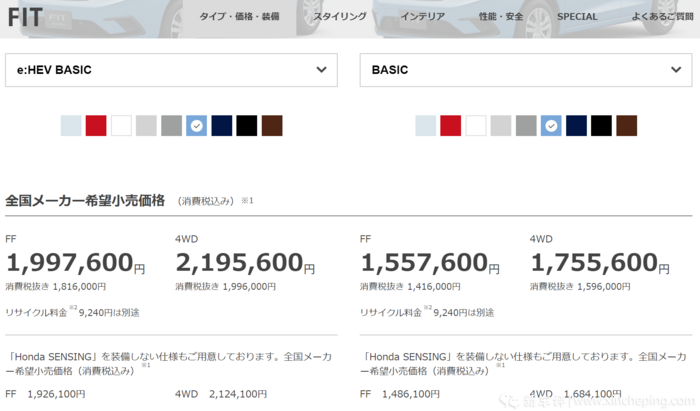This screenshot has height=411, width=700.
Task: Click the price 1,557,600円
Action: click(x=430, y=262)
